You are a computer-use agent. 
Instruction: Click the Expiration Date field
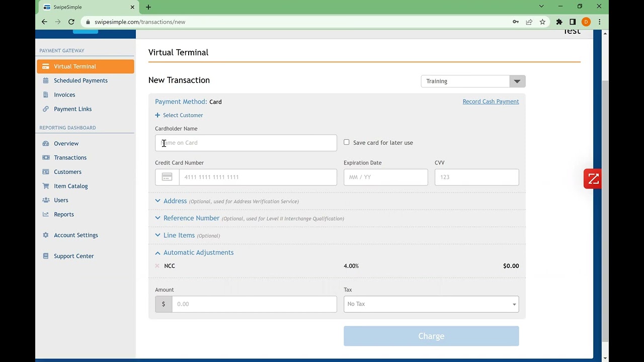tap(386, 177)
